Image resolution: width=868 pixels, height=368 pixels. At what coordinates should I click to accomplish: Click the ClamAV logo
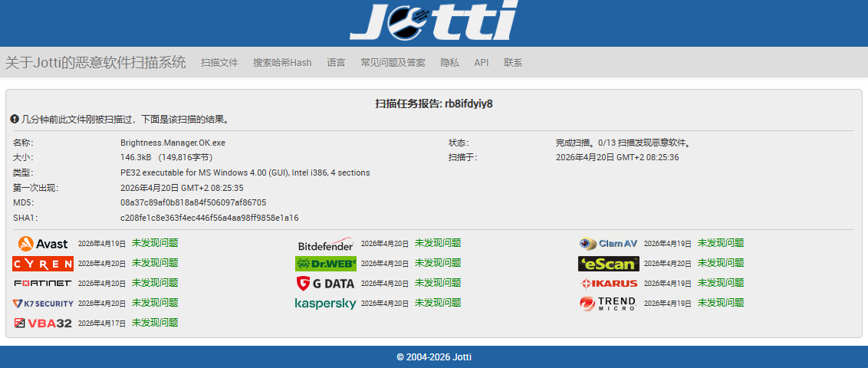608,244
